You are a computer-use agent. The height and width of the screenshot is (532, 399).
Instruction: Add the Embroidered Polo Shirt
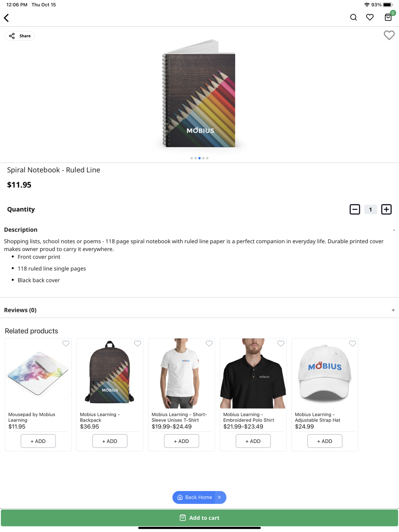253,441
